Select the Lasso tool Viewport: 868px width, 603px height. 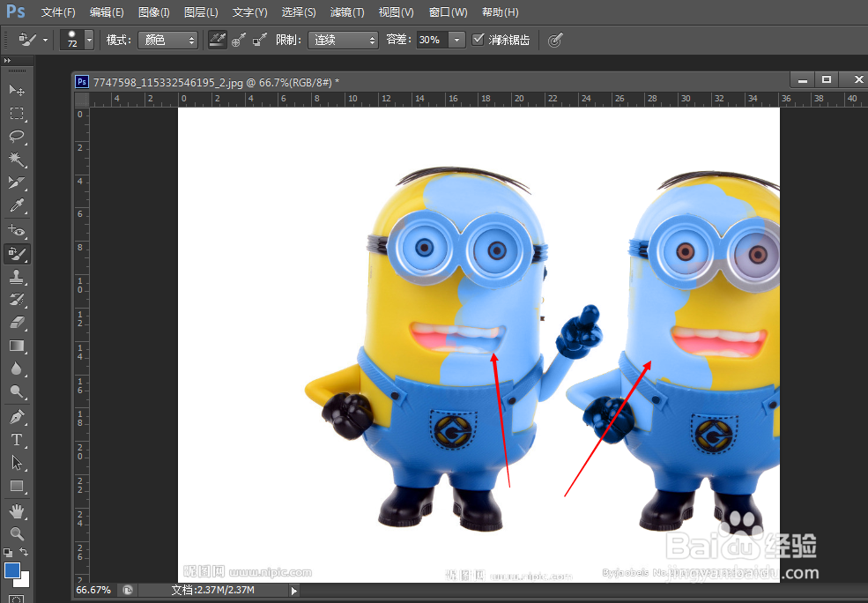pos(17,137)
